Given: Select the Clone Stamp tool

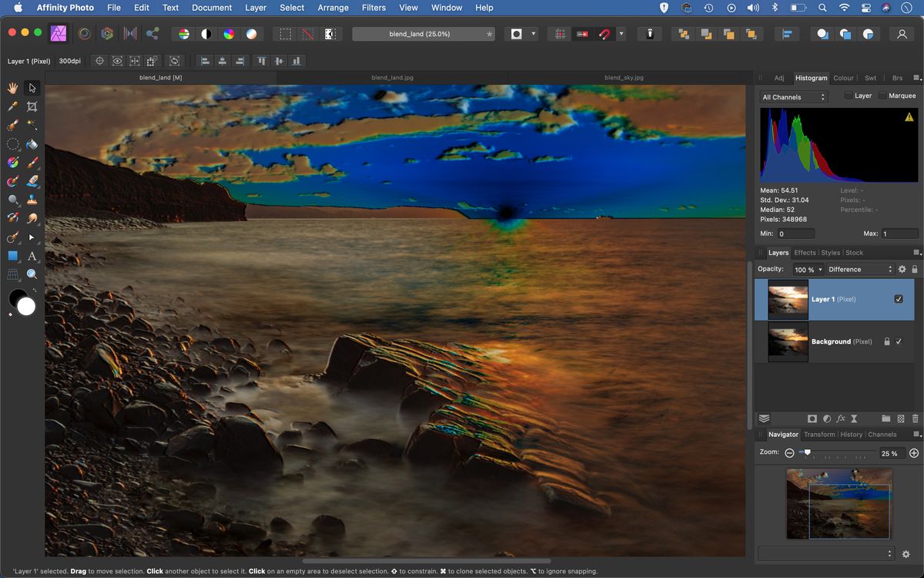Looking at the screenshot, I should (x=32, y=199).
